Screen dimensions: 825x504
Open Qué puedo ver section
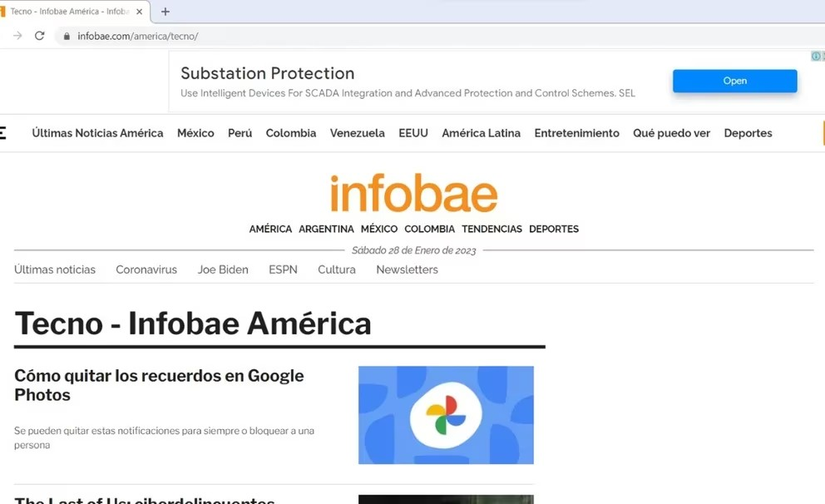pyautogui.click(x=671, y=133)
